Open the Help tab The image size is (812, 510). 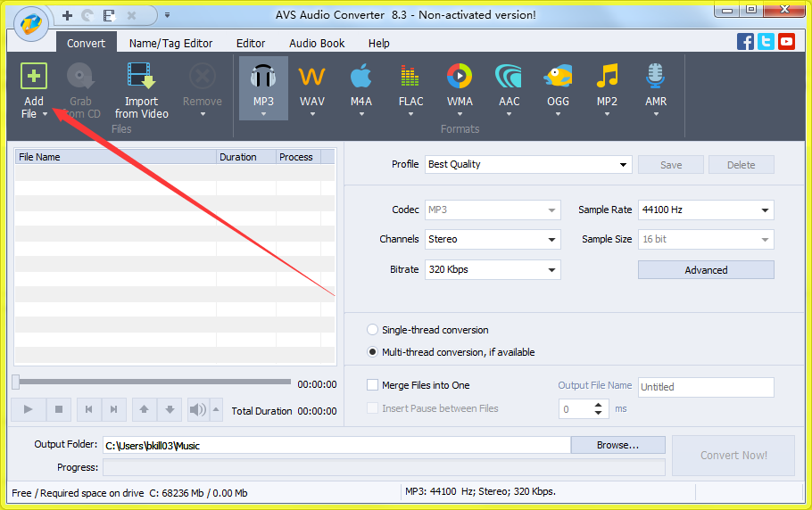(x=378, y=44)
